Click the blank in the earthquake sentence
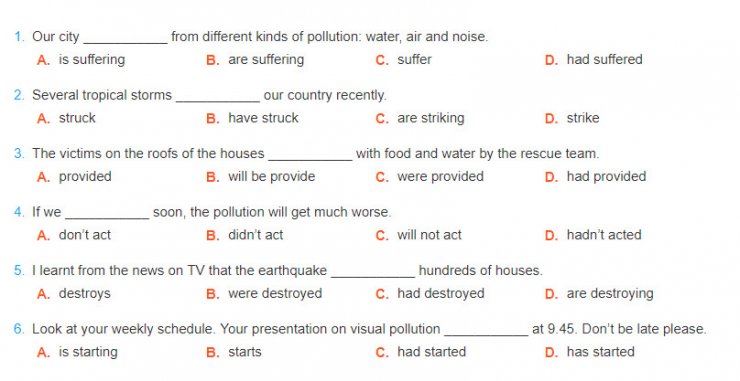 pos(373,274)
